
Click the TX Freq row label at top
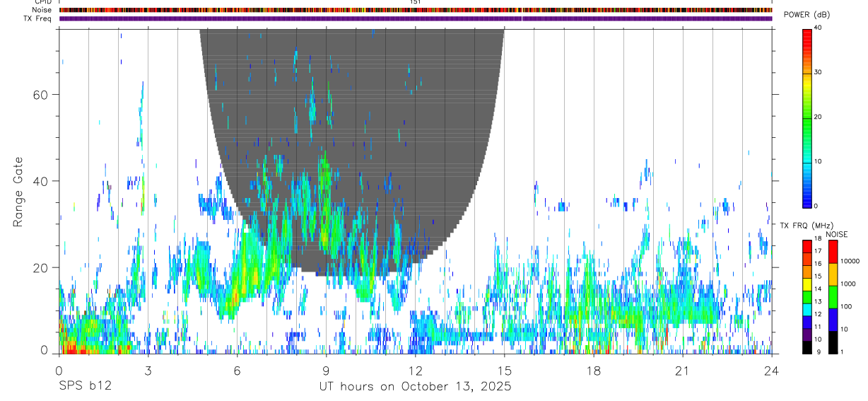coord(38,18)
